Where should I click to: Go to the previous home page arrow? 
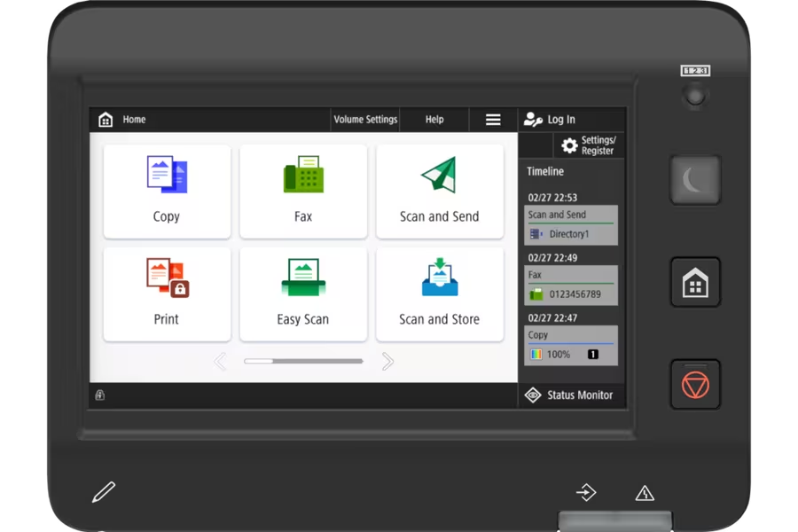pyautogui.click(x=220, y=362)
